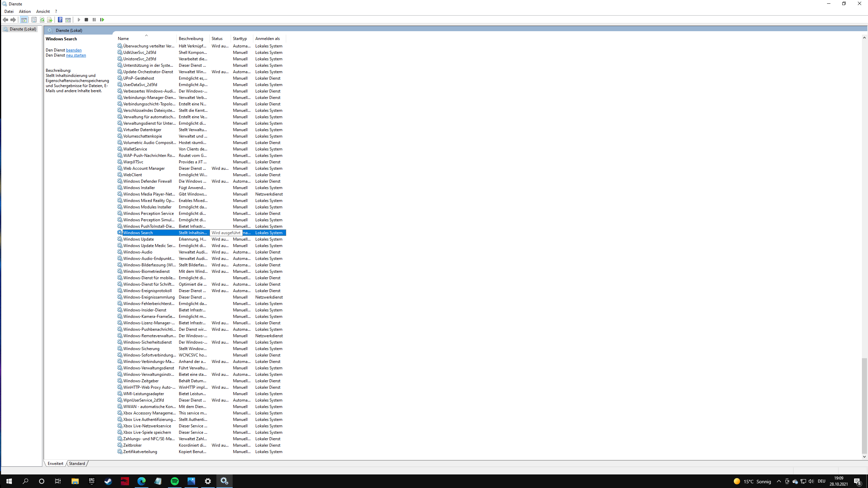Select the WalletService row
Viewport: 868px width, 488px height.
click(202, 149)
